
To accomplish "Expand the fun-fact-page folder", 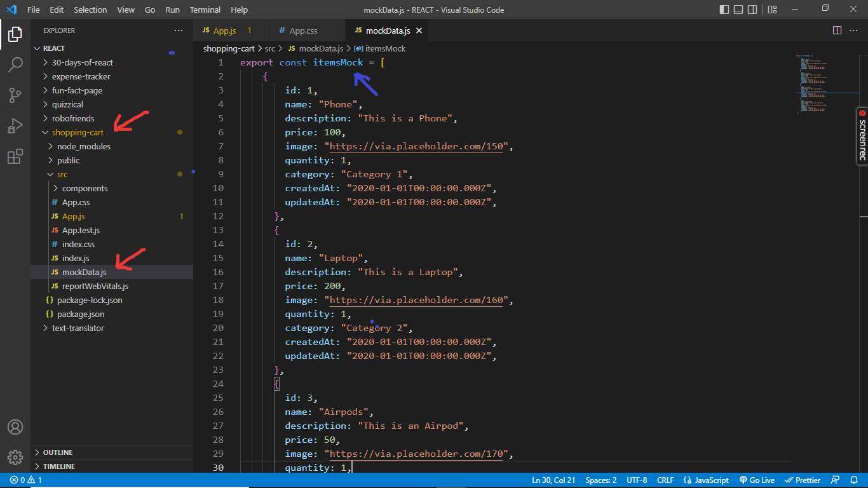I will pyautogui.click(x=112, y=90).
